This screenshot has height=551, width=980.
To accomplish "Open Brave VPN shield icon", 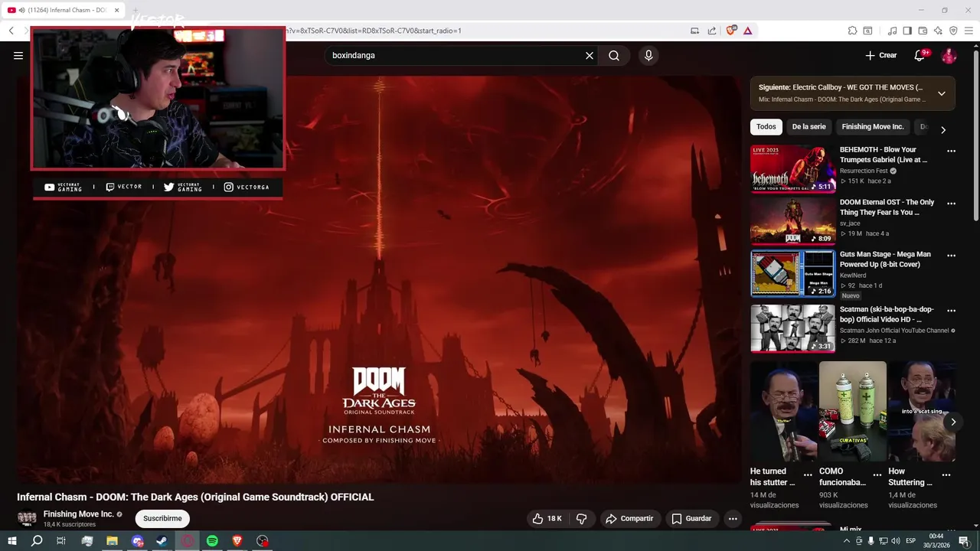I will pyautogui.click(x=953, y=31).
